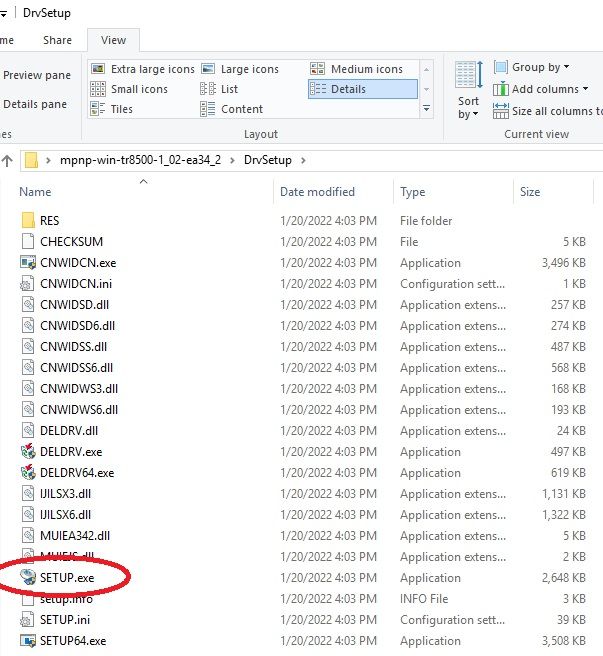603x656 pixels.
Task: Switch to the Share ribbon tab
Action: tap(57, 40)
